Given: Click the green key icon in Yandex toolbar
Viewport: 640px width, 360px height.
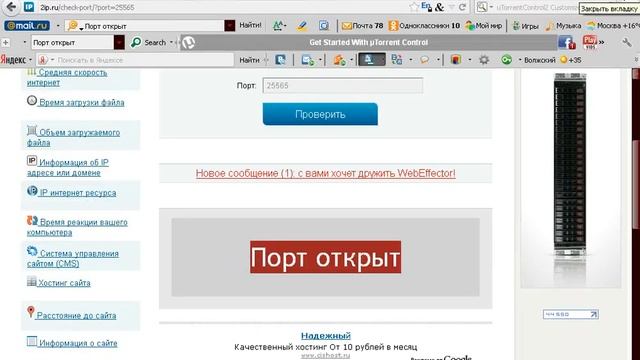Looking at the screenshot, I should [507, 60].
